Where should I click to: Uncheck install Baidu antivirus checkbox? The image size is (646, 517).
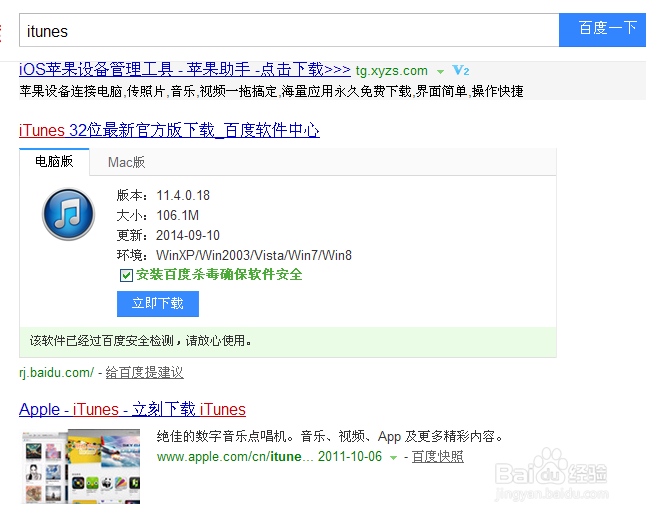point(126,275)
